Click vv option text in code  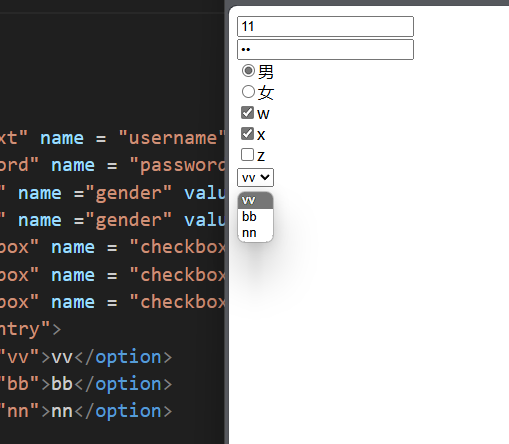tap(62, 357)
